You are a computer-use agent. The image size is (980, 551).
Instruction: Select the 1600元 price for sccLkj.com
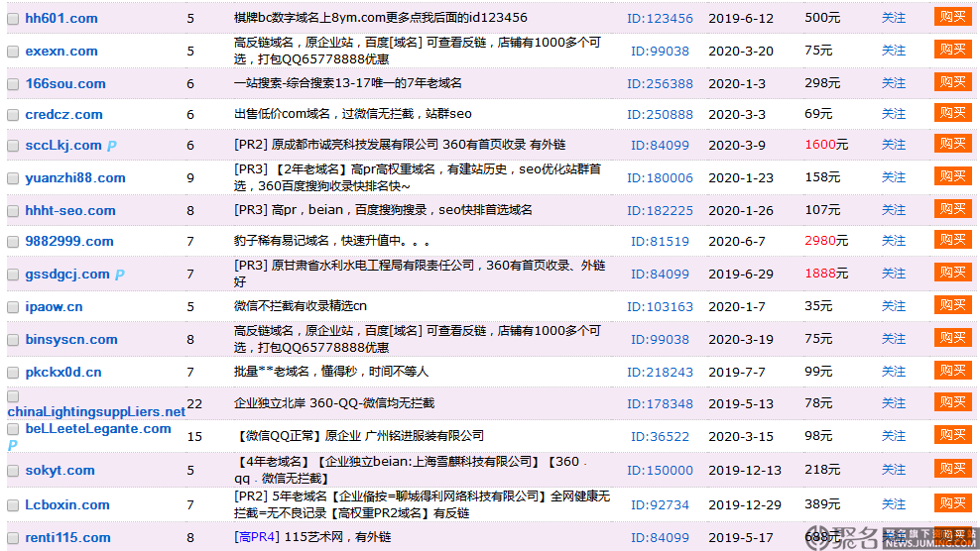click(x=826, y=145)
